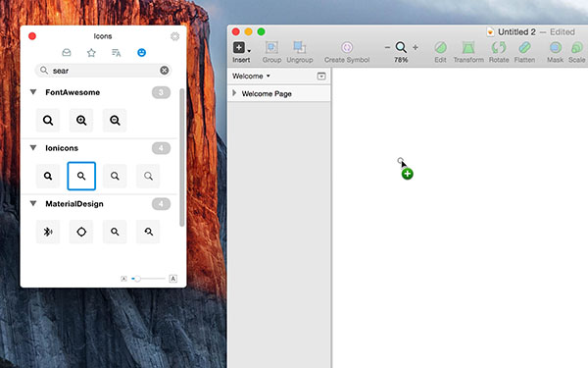The width and height of the screenshot is (588, 368).
Task: Collapse the Ionicons section
Action: click(33, 148)
